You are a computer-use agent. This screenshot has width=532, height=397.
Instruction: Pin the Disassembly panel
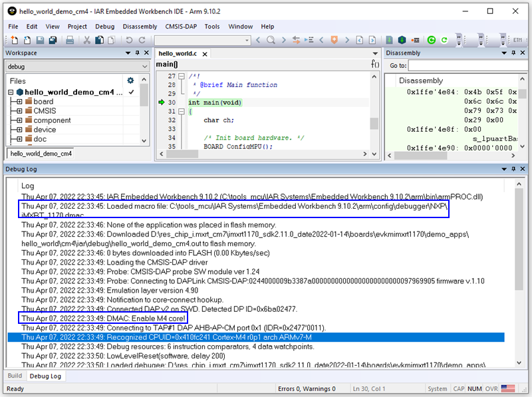pyautogui.click(x=513, y=53)
